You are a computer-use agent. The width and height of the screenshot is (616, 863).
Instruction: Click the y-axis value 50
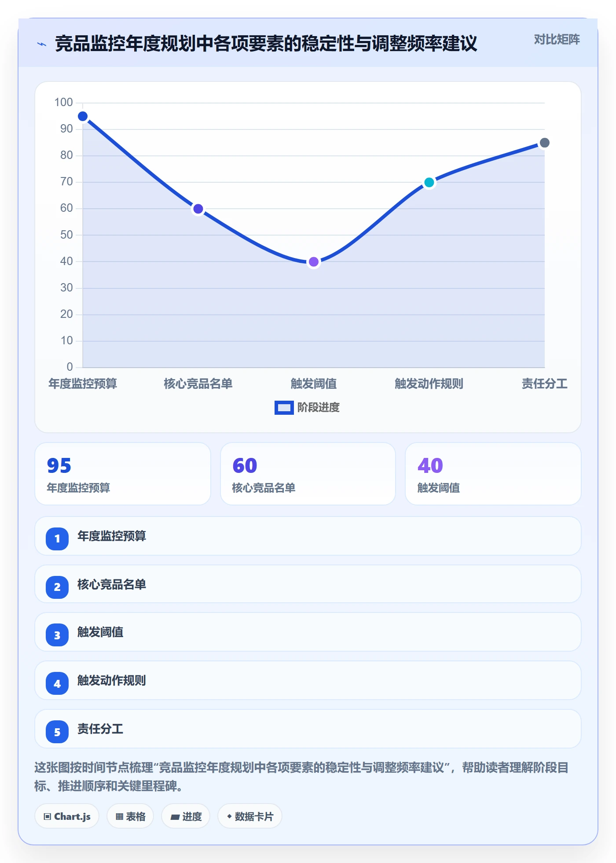[x=66, y=235]
